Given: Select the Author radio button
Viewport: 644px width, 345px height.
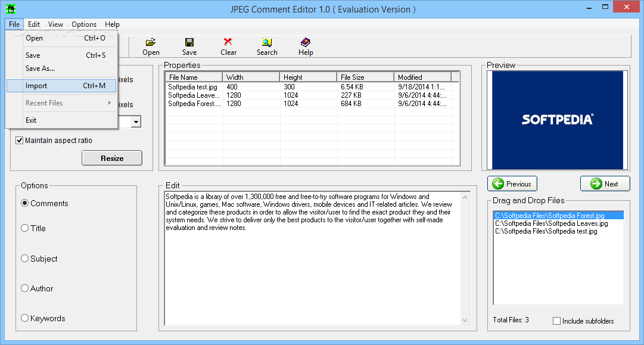Looking at the screenshot, I should tap(24, 288).
